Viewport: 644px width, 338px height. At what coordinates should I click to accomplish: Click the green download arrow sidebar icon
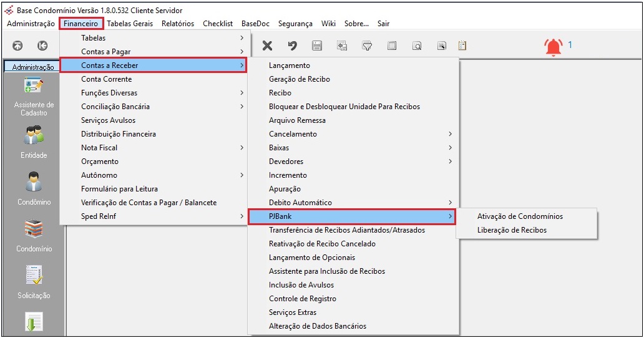[x=34, y=322]
